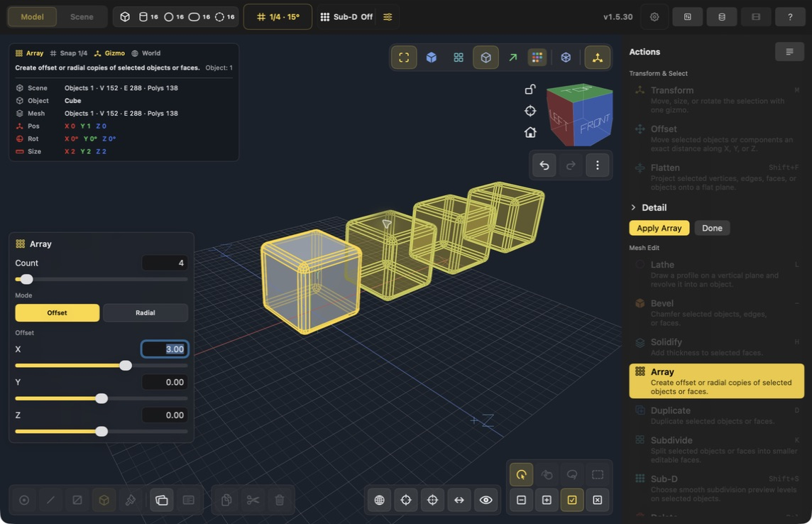Click the World label in the info panel
Screen dimensions: 812x524
coord(150,53)
